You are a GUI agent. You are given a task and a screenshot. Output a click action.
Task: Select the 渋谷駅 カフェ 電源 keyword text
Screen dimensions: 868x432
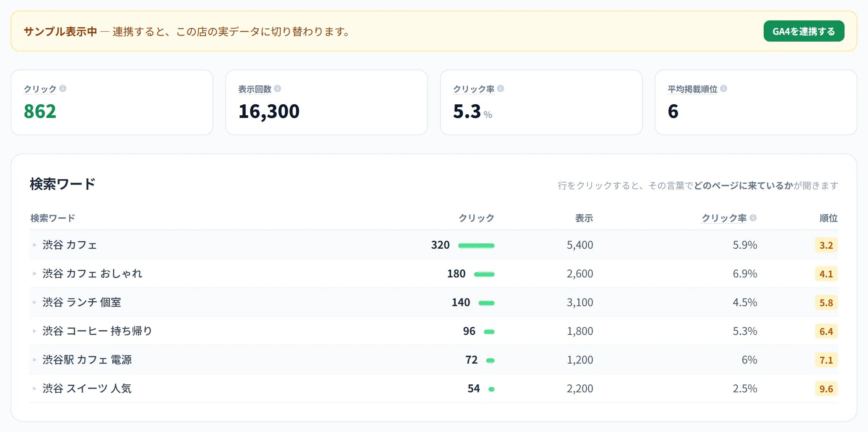(87, 360)
